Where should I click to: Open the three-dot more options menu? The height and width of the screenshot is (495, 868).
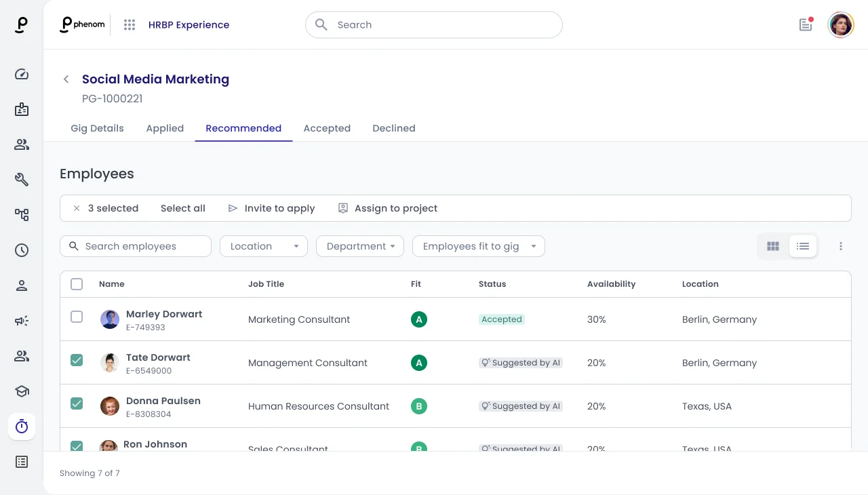coord(841,246)
